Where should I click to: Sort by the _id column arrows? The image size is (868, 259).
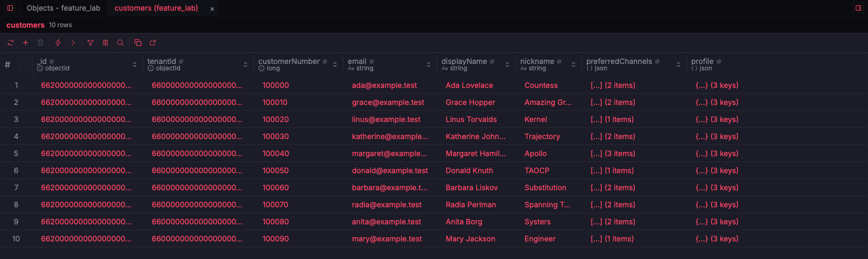(135, 64)
